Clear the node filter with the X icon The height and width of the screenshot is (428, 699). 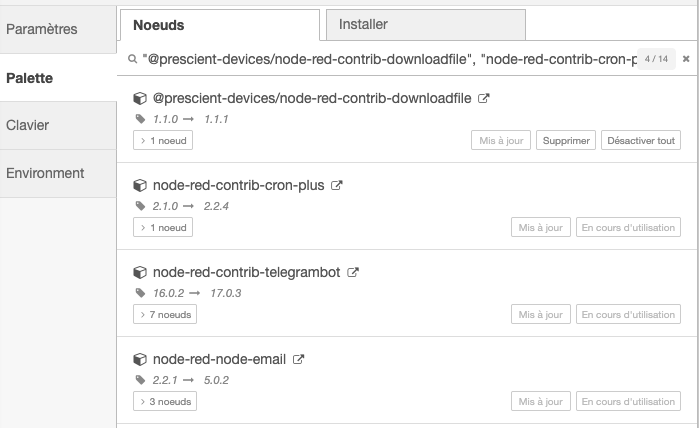(686, 59)
